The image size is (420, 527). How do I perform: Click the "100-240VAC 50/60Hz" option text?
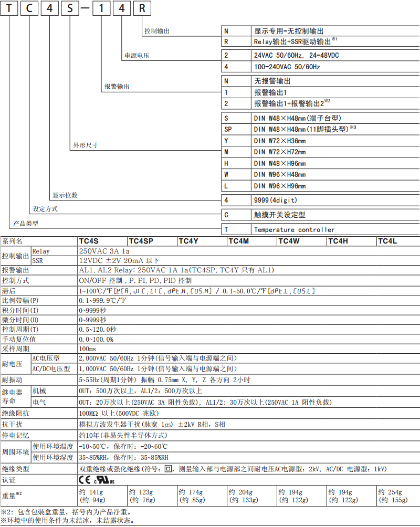(287, 67)
